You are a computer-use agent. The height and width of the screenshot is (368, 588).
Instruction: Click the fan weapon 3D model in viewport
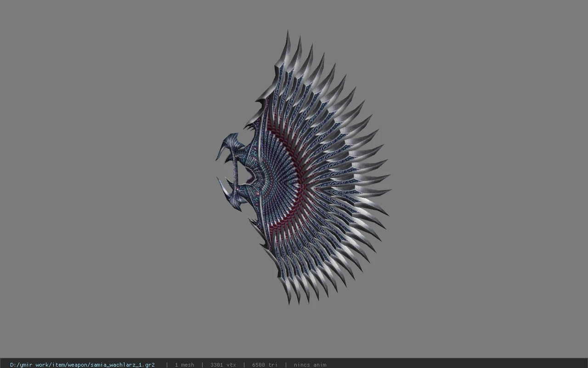point(303,168)
